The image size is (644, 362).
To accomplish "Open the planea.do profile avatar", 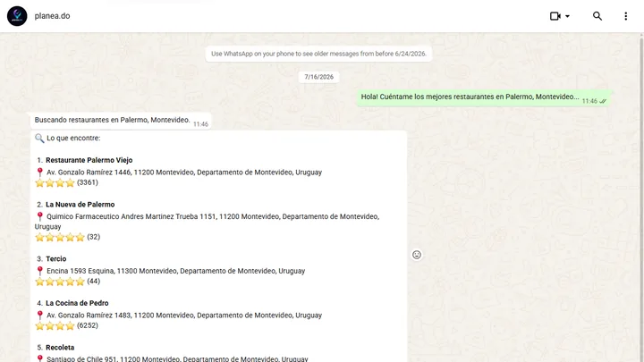I will [17, 16].
